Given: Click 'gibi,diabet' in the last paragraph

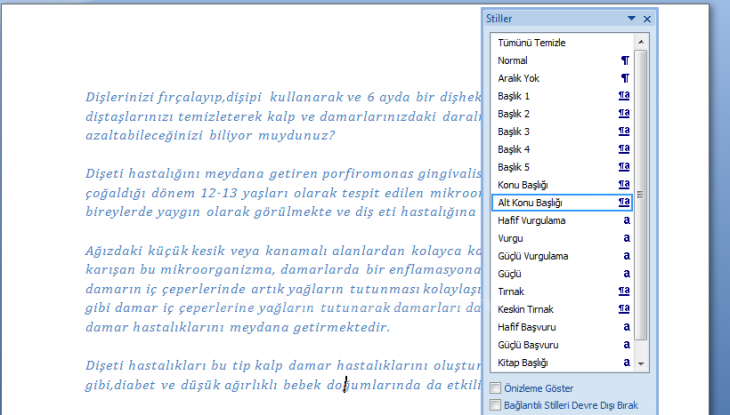Looking at the screenshot, I should (120, 385).
